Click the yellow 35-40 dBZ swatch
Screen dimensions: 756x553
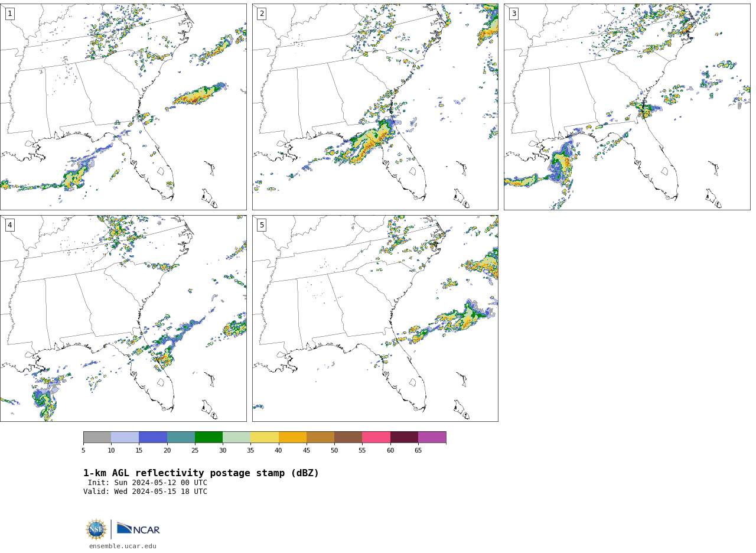click(265, 437)
